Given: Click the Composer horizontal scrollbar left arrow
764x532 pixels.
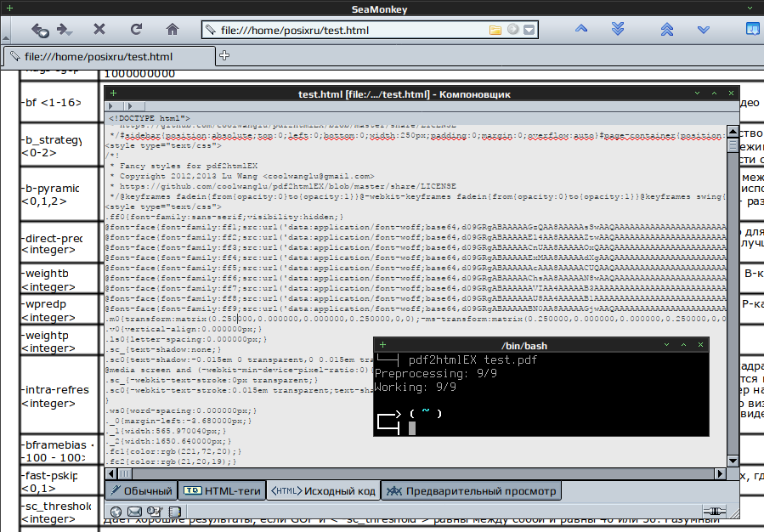Looking at the screenshot, I should [x=111, y=473].
